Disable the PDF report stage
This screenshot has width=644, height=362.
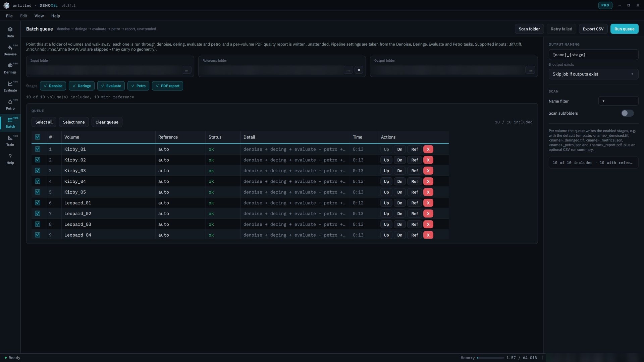[167, 86]
